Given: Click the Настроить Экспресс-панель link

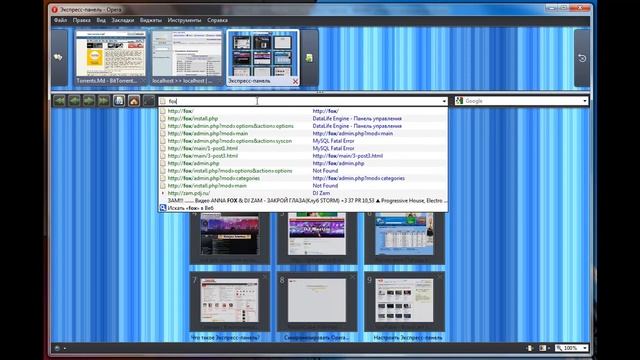Looking at the screenshot, I should click(408, 338).
